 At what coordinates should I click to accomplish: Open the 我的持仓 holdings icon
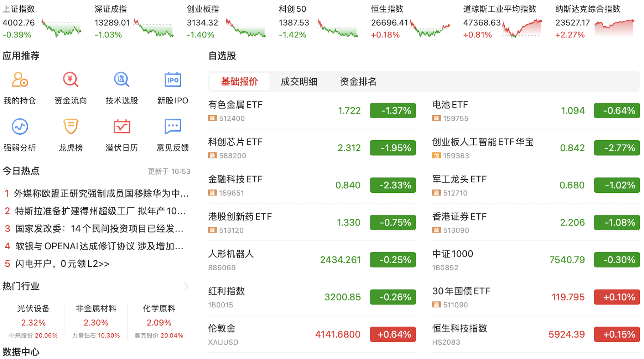tap(20, 80)
